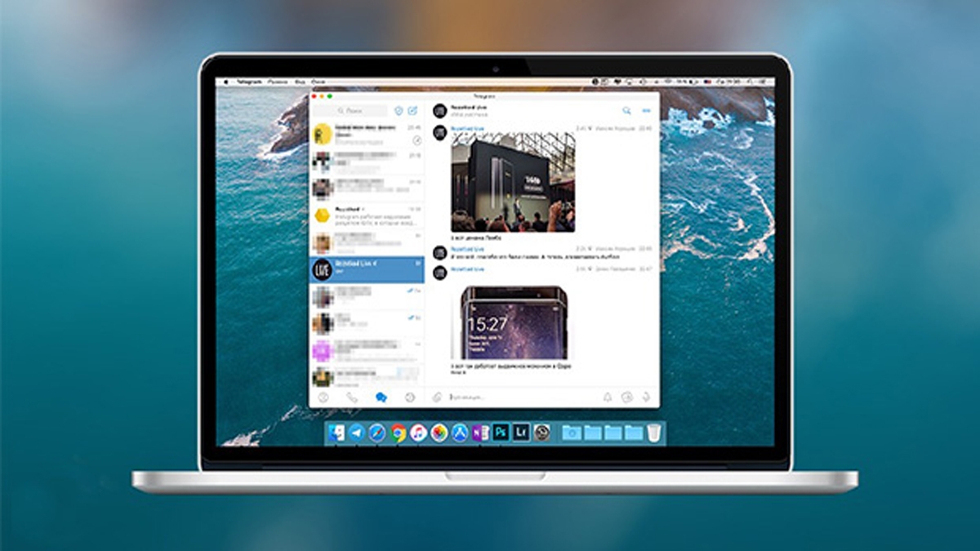Open the Settings tab in Telegram's bottom bar

410,398
